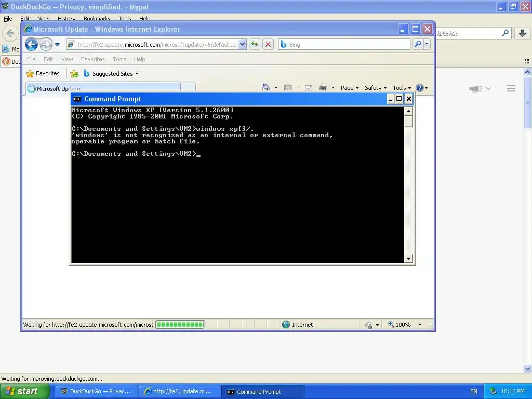
Task: Open the Page command bar menu
Action: (x=350, y=87)
